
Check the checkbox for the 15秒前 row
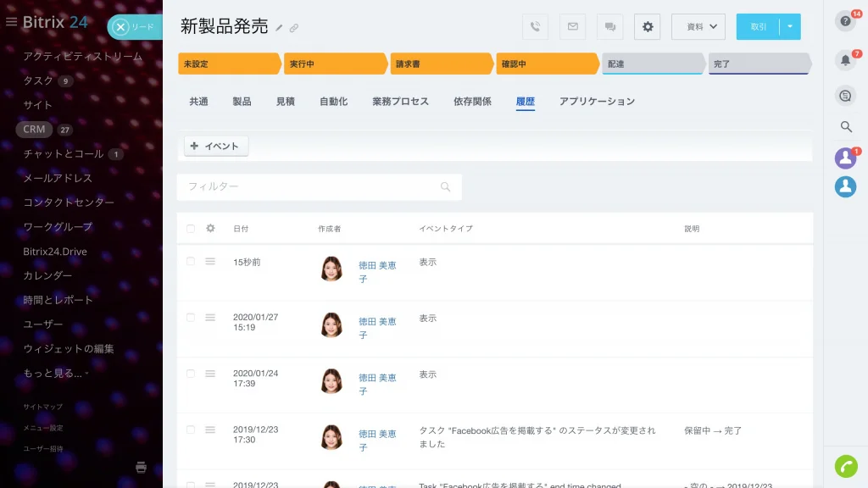click(191, 261)
